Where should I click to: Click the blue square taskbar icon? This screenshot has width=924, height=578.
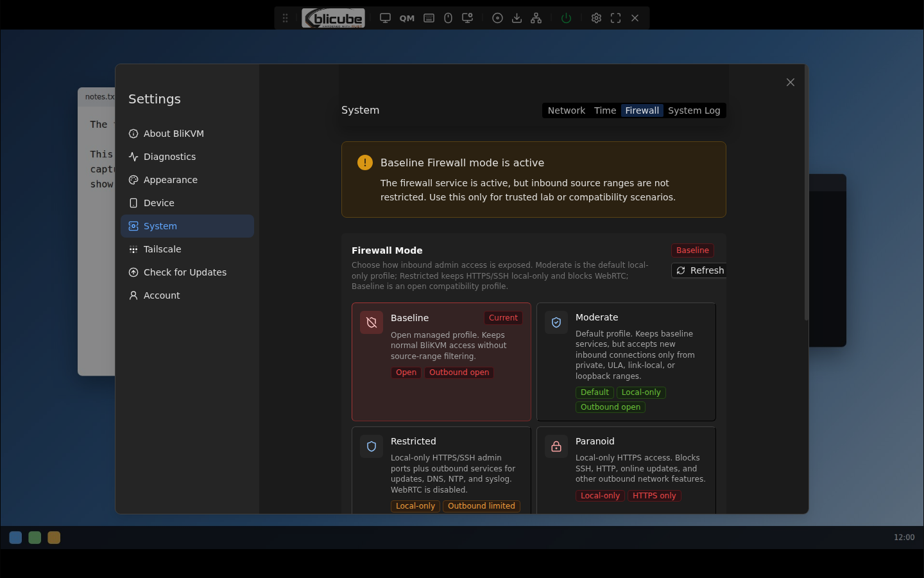point(15,538)
